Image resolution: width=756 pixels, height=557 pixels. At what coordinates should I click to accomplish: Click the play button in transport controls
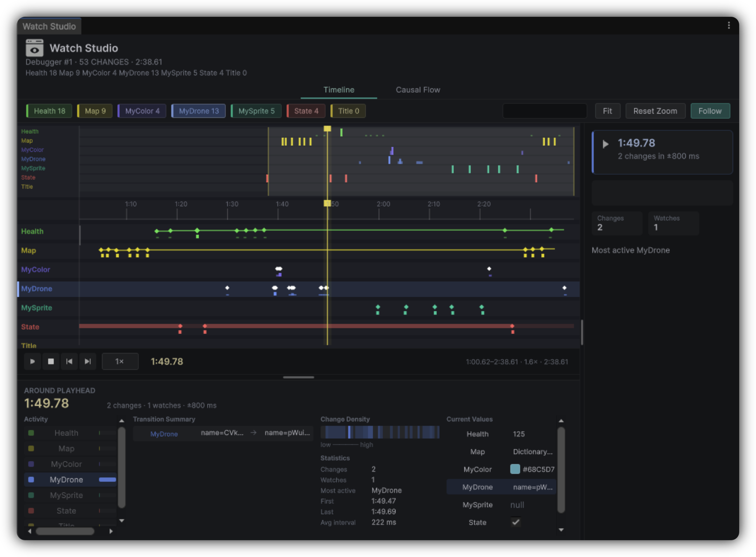32,361
